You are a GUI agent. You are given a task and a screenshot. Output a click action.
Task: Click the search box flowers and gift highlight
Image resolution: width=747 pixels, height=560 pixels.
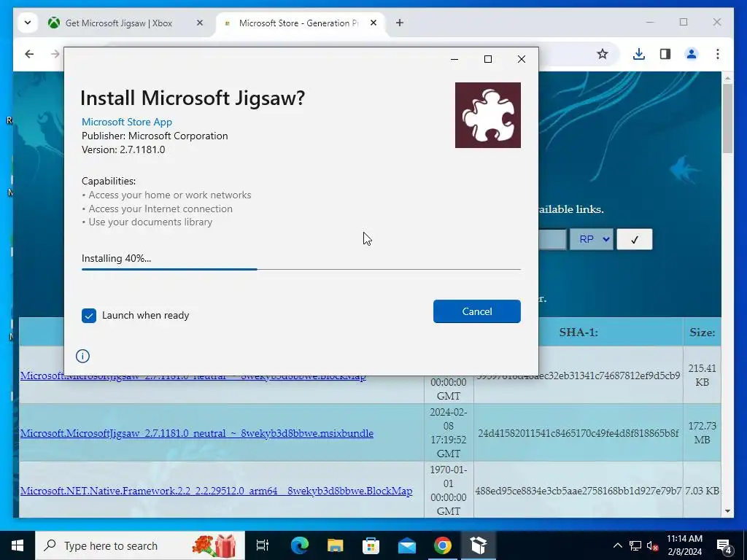(x=215, y=545)
